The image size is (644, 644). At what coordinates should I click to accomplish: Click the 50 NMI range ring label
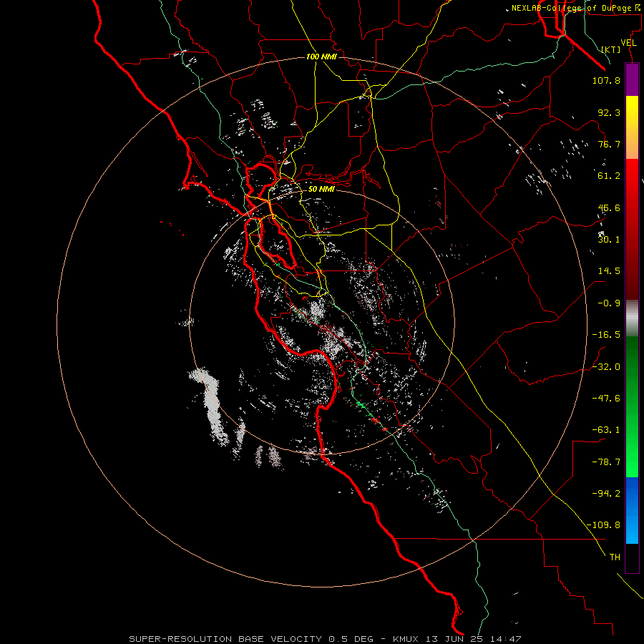[321, 190]
